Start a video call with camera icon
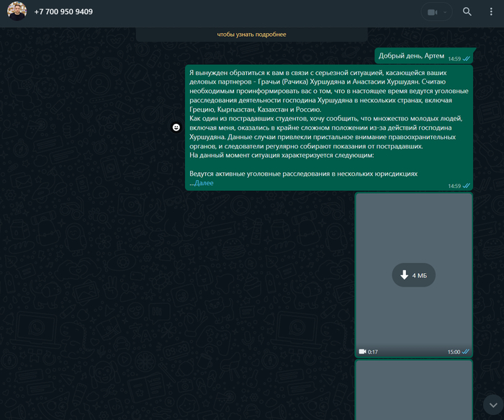The width and height of the screenshot is (504, 420). [x=432, y=12]
